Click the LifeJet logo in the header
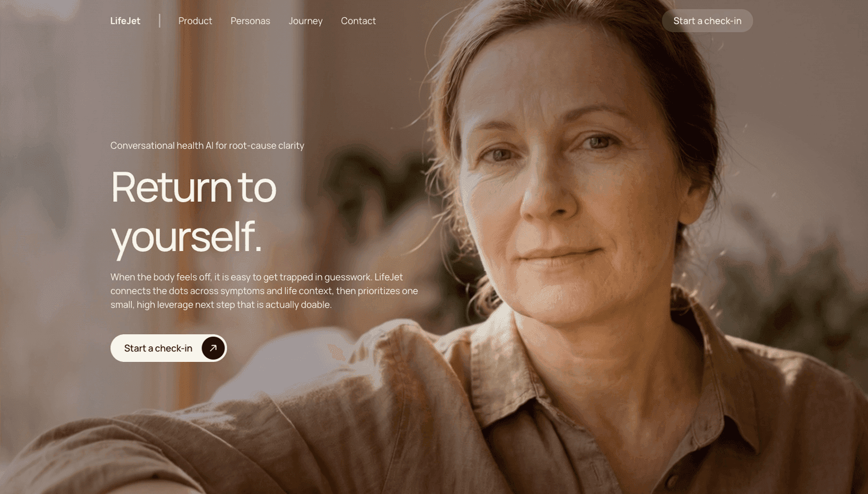The width and height of the screenshot is (868, 494). tap(125, 21)
